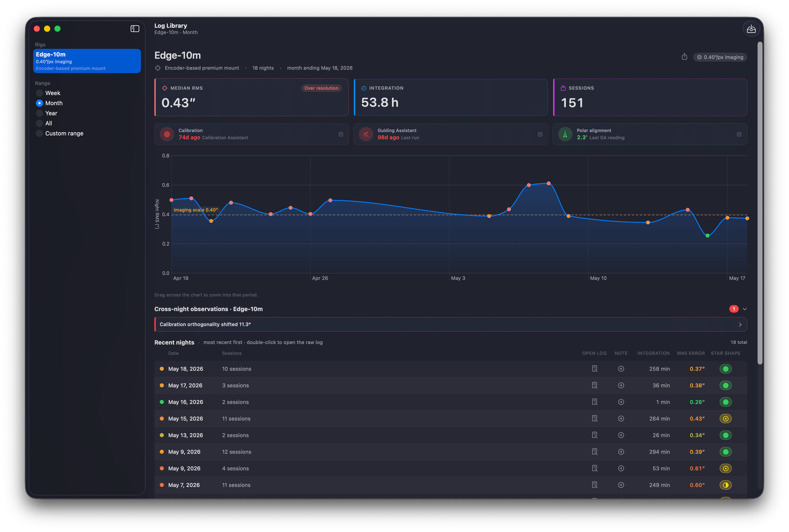
Task: Click the red observations count badge
Action: click(734, 309)
